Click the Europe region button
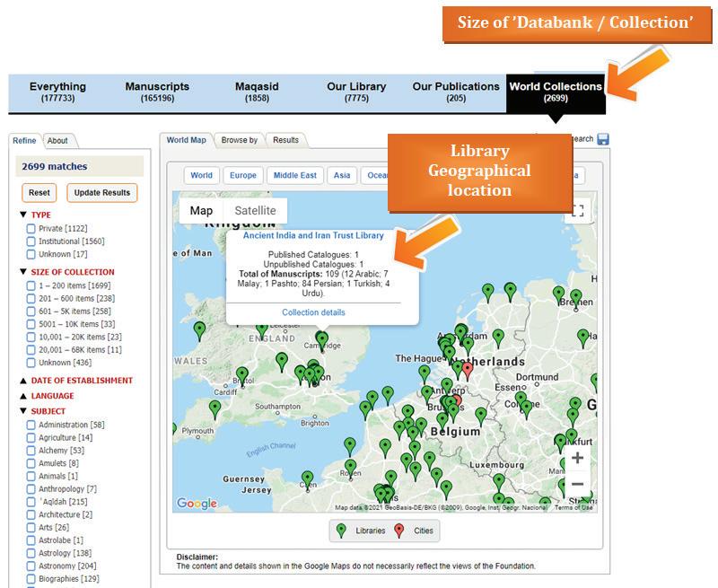 coord(243,175)
